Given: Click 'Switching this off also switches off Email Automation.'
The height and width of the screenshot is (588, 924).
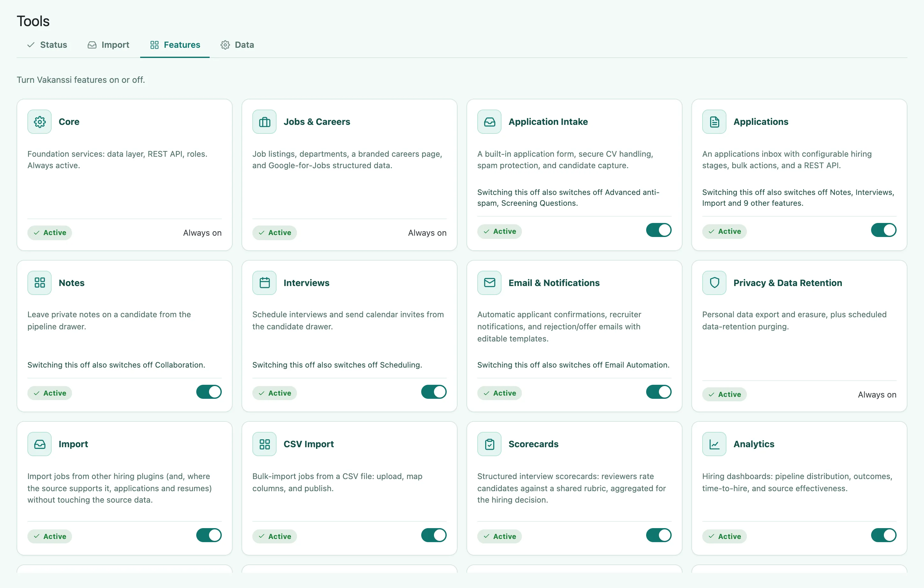Looking at the screenshot, I should [x=573, y=365].
